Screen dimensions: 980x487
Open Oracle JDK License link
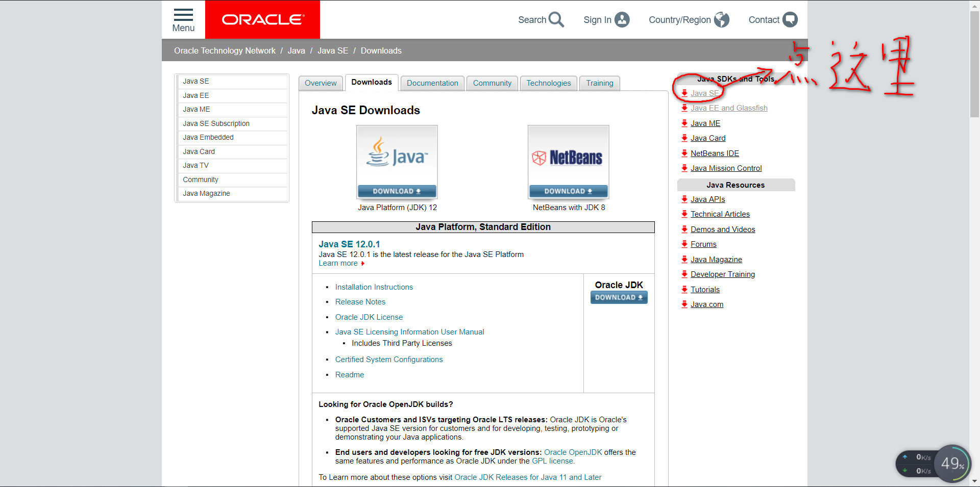click(369, 317)
